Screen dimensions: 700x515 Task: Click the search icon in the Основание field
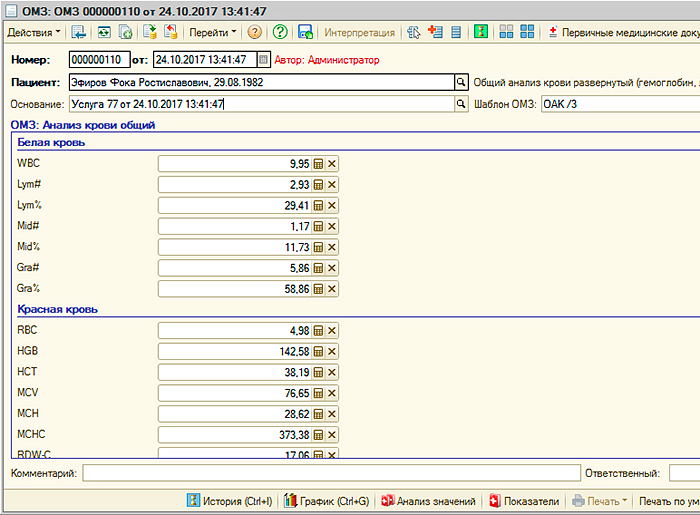click(461, 104)
